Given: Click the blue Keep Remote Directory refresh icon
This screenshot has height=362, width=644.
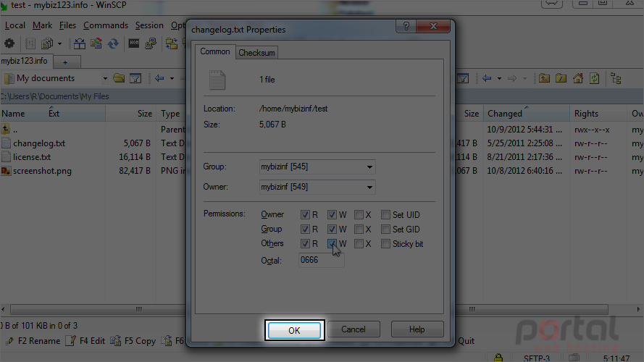Looking at the screenshot, I should [113, 43].
